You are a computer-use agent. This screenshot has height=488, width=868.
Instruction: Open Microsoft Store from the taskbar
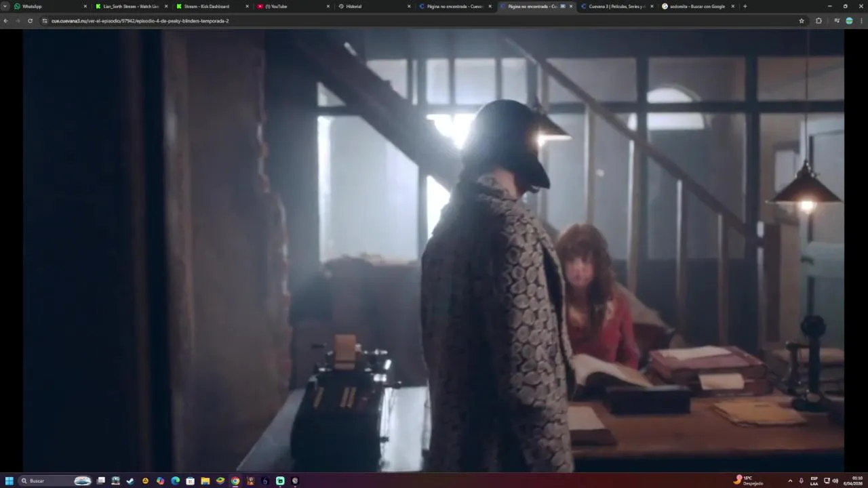(190, 481)
